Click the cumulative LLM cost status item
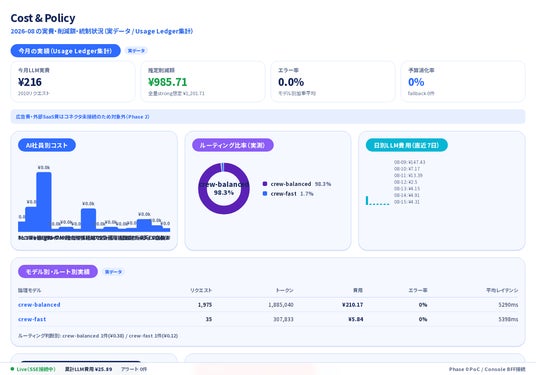Screen dimensions: 536x375 pyautogui.click(x=89, y=369)
